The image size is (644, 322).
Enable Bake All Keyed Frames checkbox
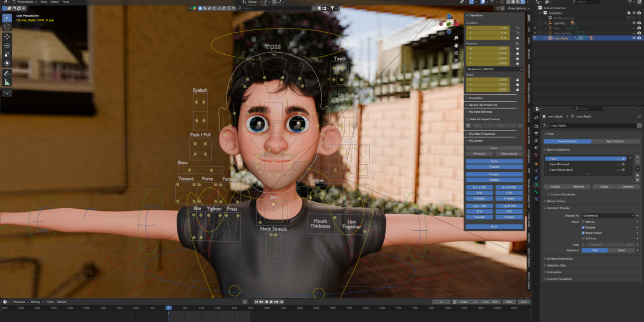click(x=467, y=119)
